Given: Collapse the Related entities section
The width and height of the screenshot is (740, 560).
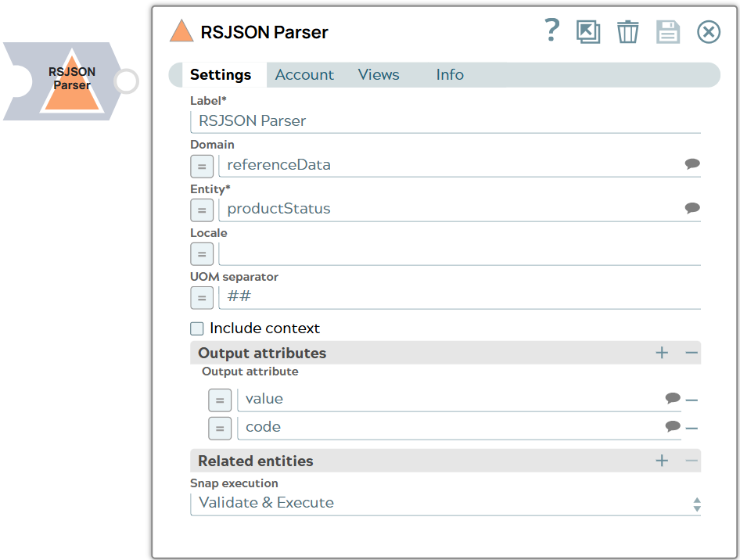Looking at the screenshot, I should click(x=691, y=461).
